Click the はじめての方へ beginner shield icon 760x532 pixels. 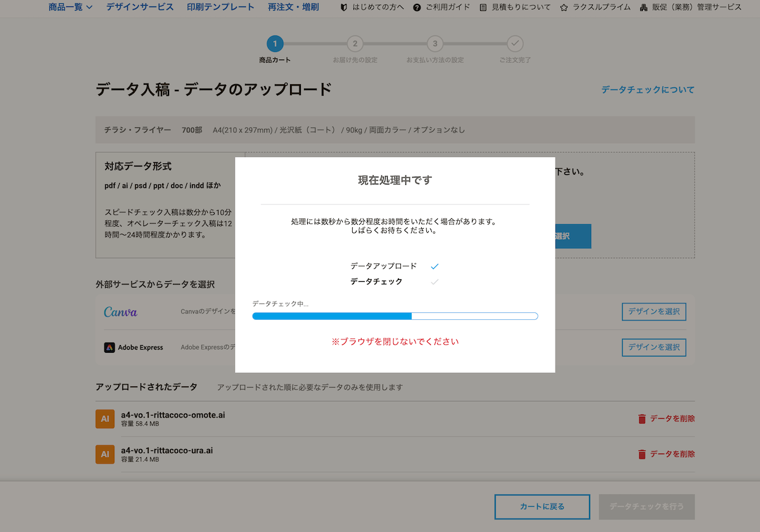[x=345, y=8]
